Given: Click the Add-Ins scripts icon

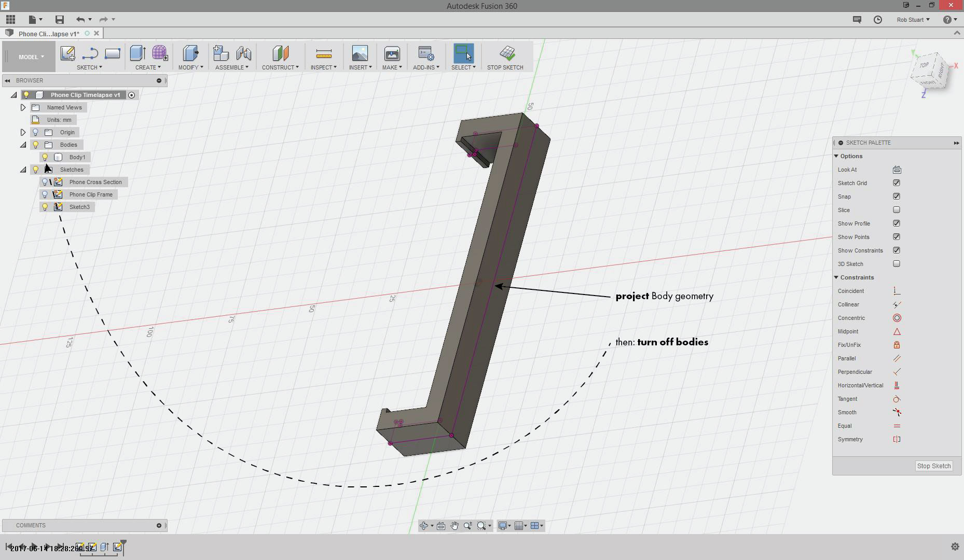Looking at the screenshot, I should pyautogui.click(x=426, y=53).
